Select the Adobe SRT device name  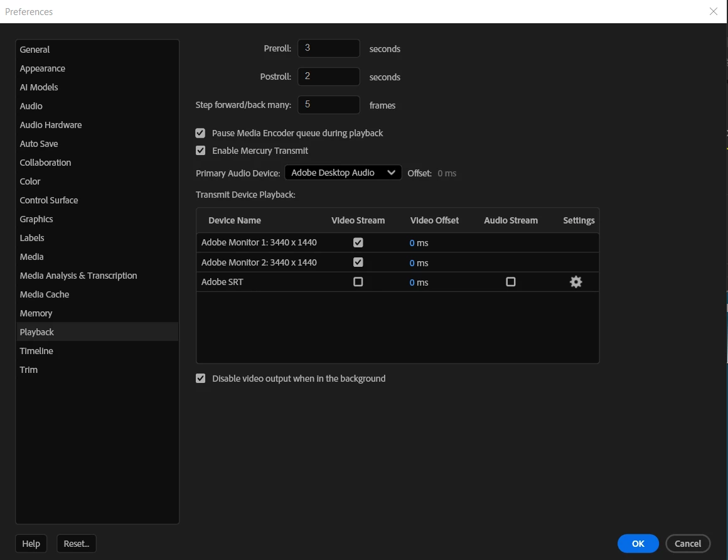(x=222, y=282)
